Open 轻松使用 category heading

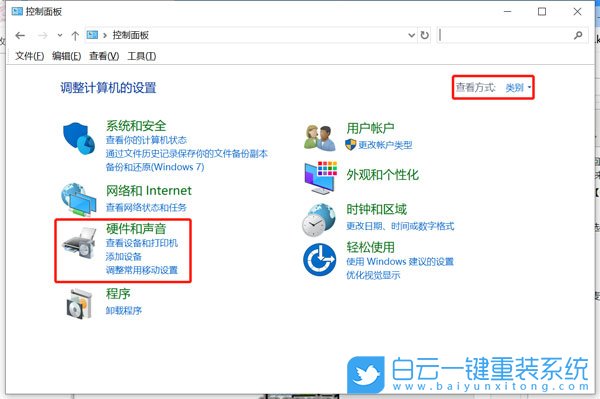(x=370, y=247)
